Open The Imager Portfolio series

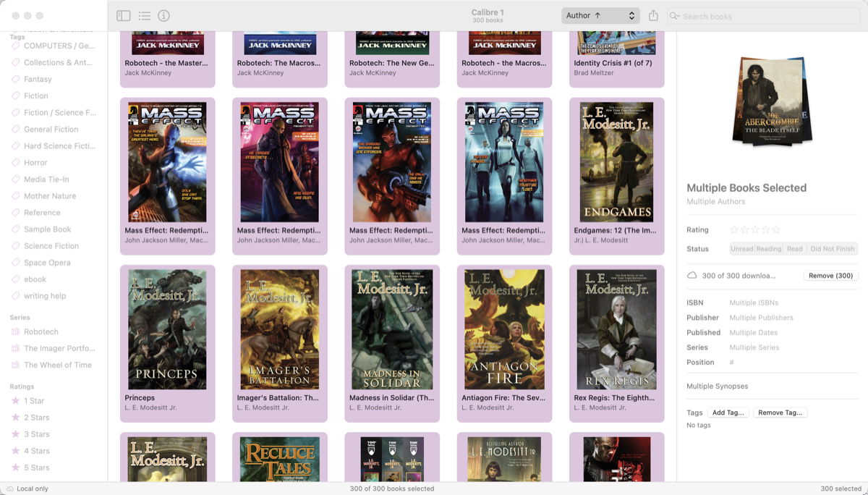tap(59, 348)
